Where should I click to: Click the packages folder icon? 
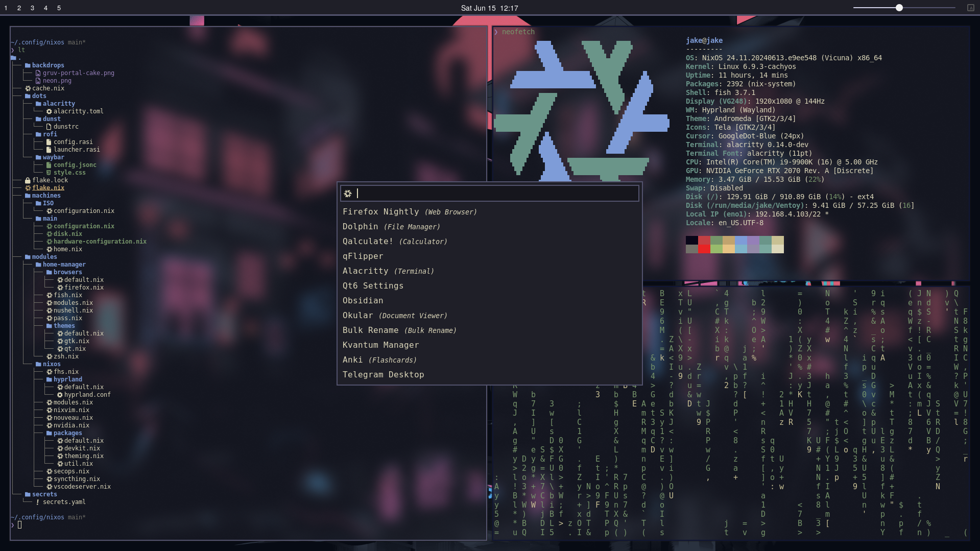coord(49,433)
